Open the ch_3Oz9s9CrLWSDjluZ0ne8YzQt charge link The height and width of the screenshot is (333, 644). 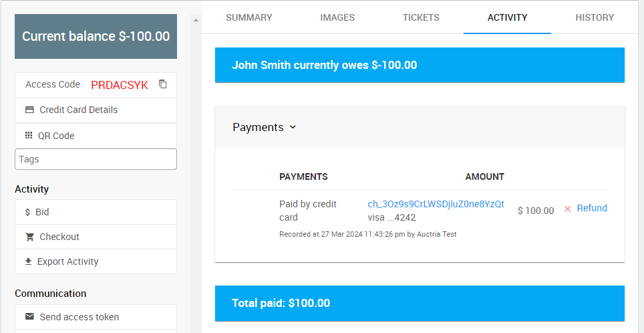coord(436,204)
